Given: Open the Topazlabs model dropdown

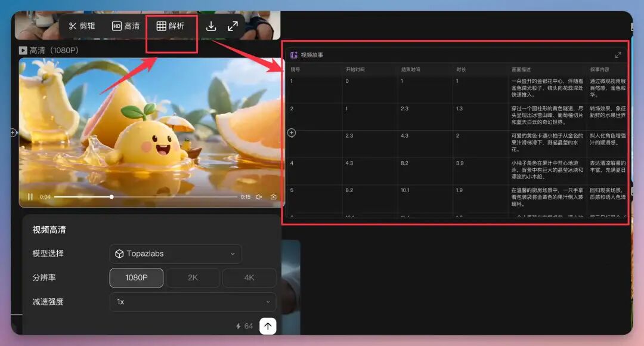Looking at the screenshot, I should pyautogui.click(x=175, y=254).
